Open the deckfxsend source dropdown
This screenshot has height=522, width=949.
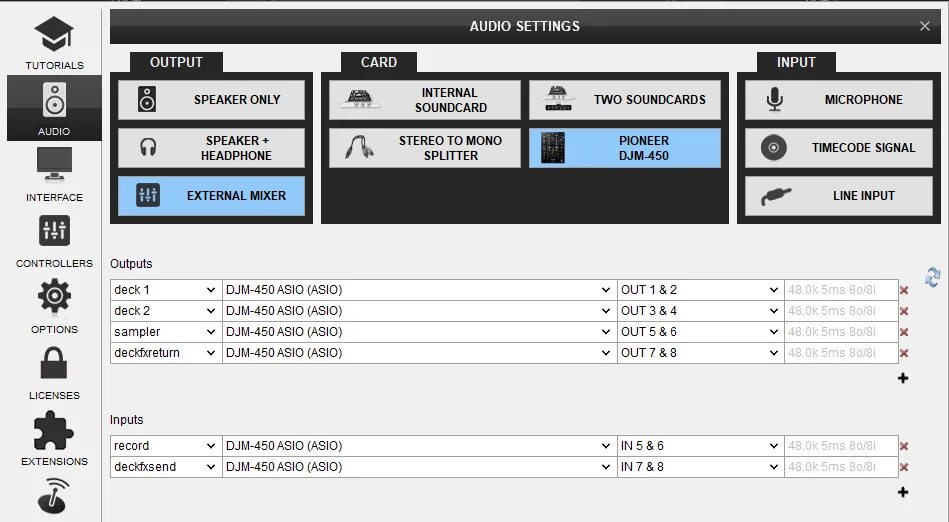coord(166,467)
